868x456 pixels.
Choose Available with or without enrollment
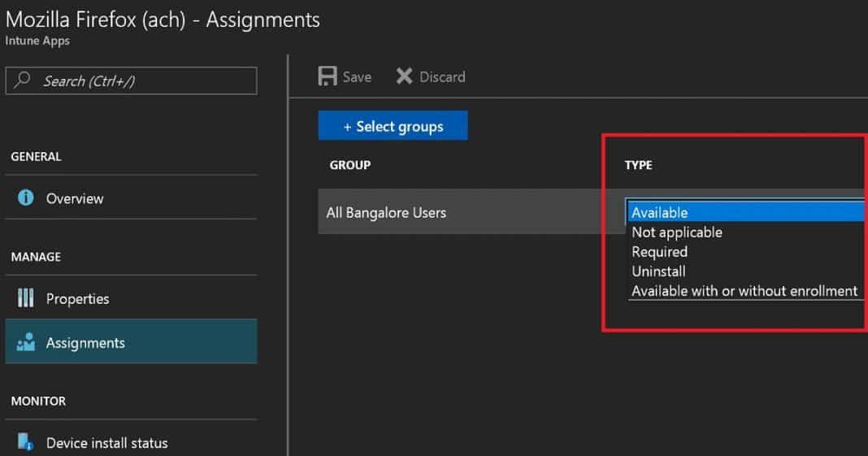pyautogui.click(x=745, y=290)
